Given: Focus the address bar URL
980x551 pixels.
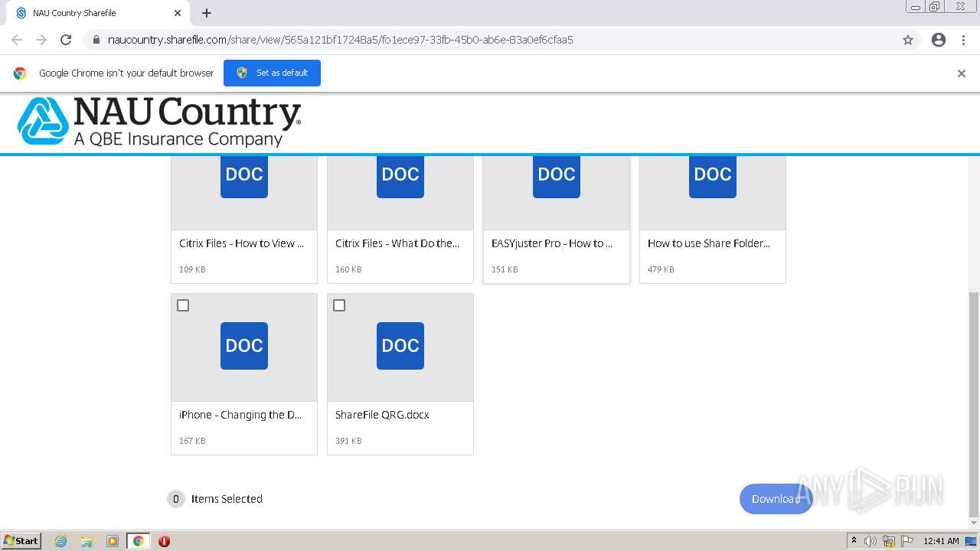Looking at the screenshot, I should (340, 40).
